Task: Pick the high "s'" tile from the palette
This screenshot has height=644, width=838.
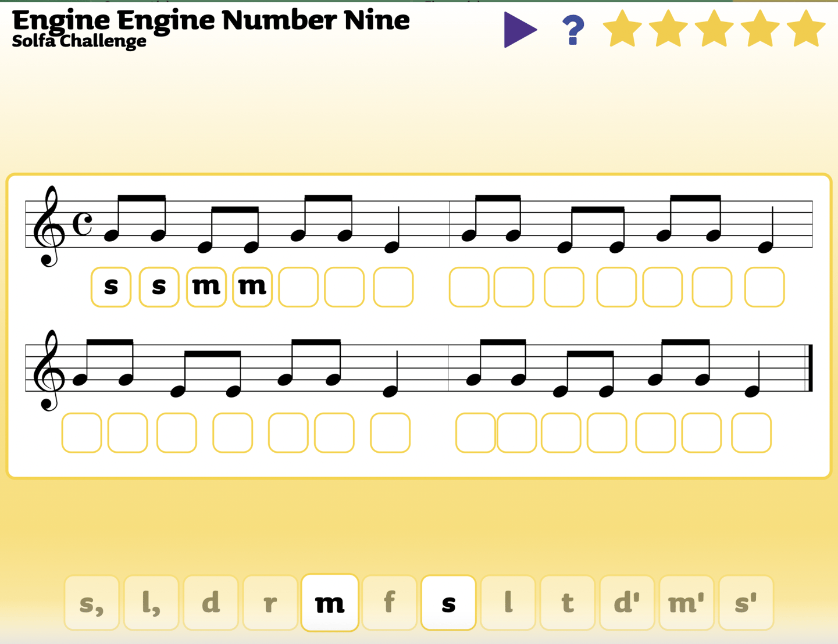Action: point(746,603)
